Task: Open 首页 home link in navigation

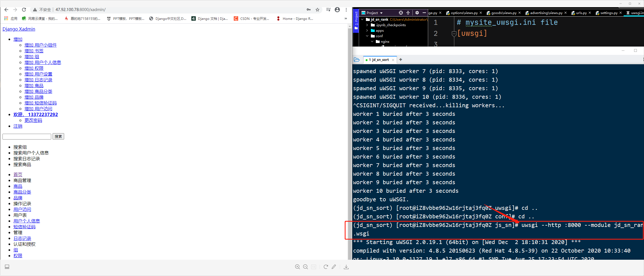Action: (18, 175)
